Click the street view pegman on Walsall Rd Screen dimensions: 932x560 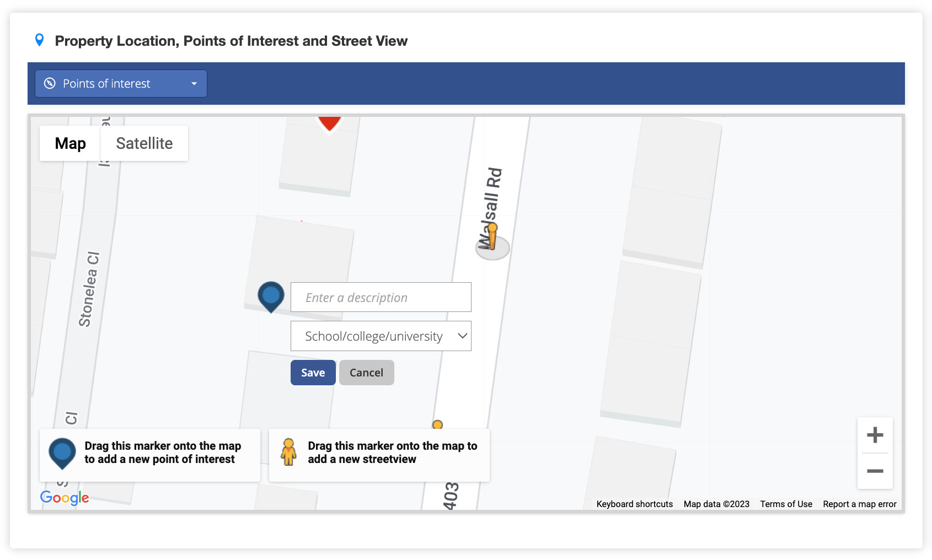pyautogui.click(x=492, y=237)
